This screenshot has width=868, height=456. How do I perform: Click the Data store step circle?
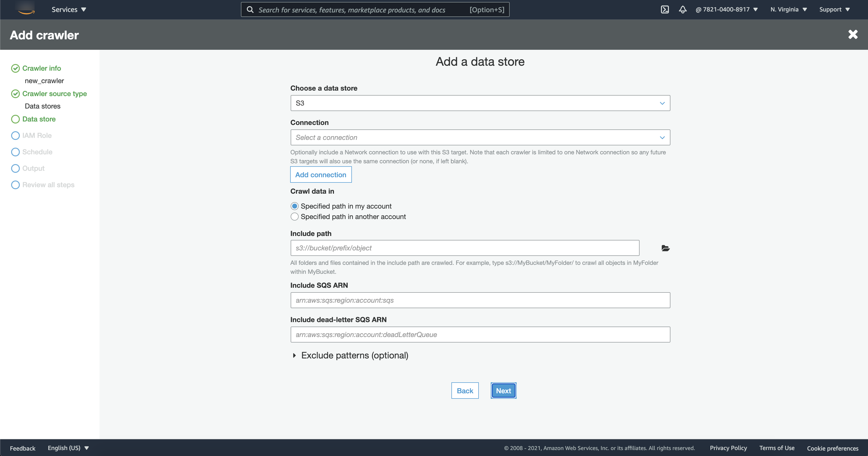pyautogui.click(x=15, y=119)
